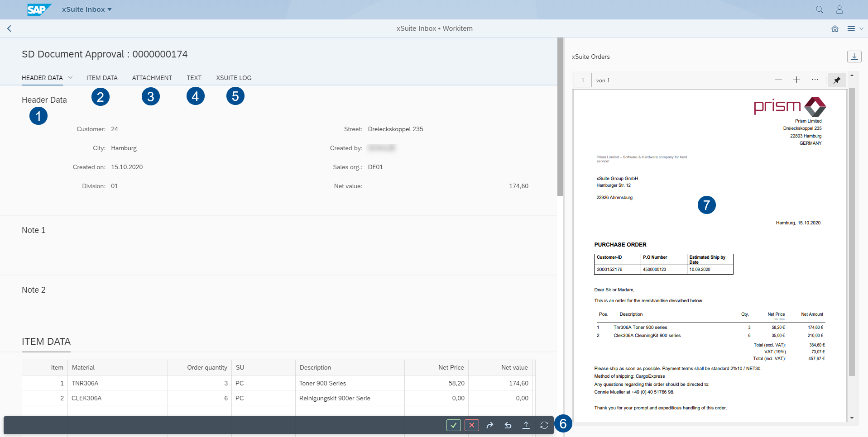Open the XSUITE LOG tab
The width and height of the screenshot is (868, 437).
coord(233,77)
